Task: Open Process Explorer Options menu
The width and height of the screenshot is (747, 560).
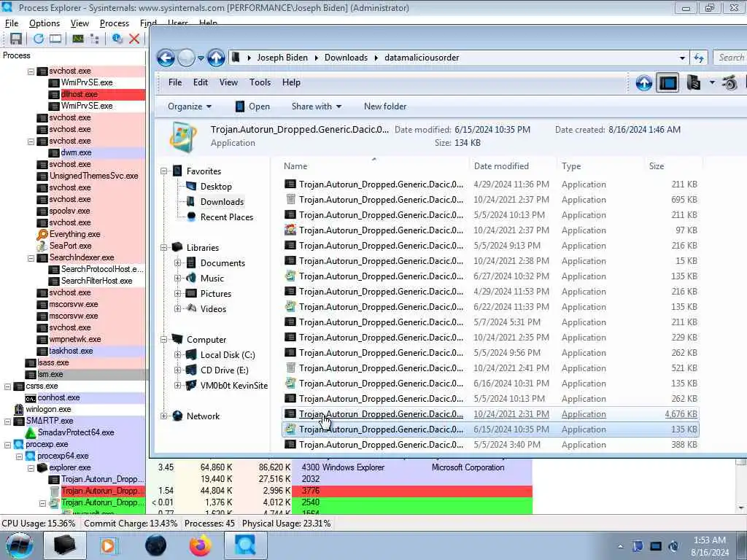Action: [44, 23]
